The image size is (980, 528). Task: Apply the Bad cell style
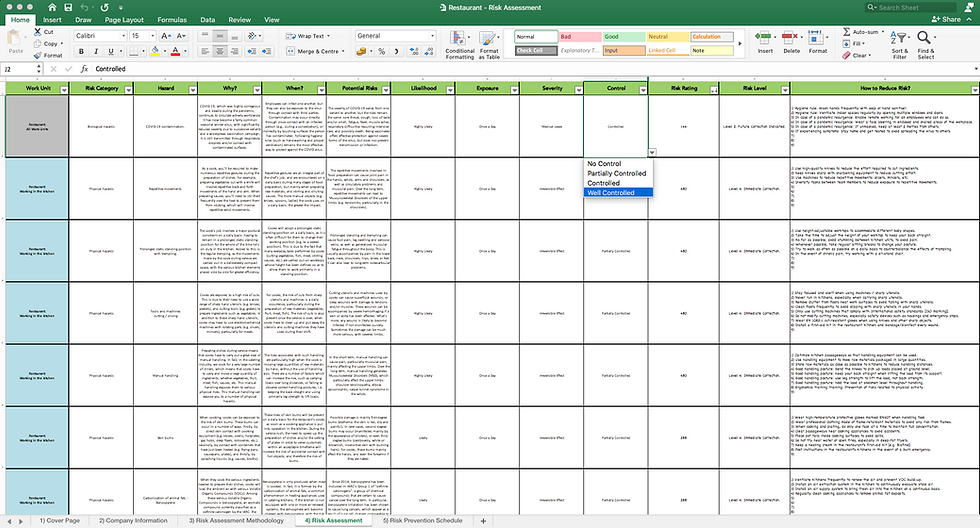tap(580, 37)
